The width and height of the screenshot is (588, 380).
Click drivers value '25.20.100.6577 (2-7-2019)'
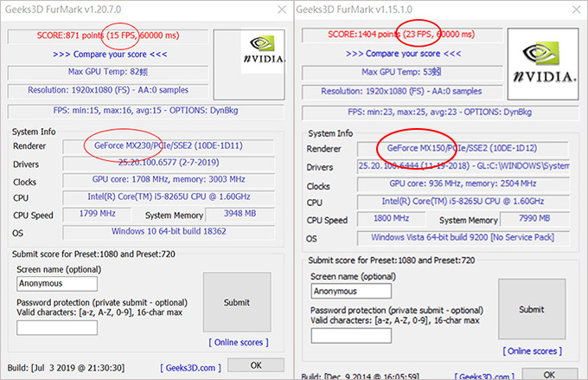[x=169, y=163]
